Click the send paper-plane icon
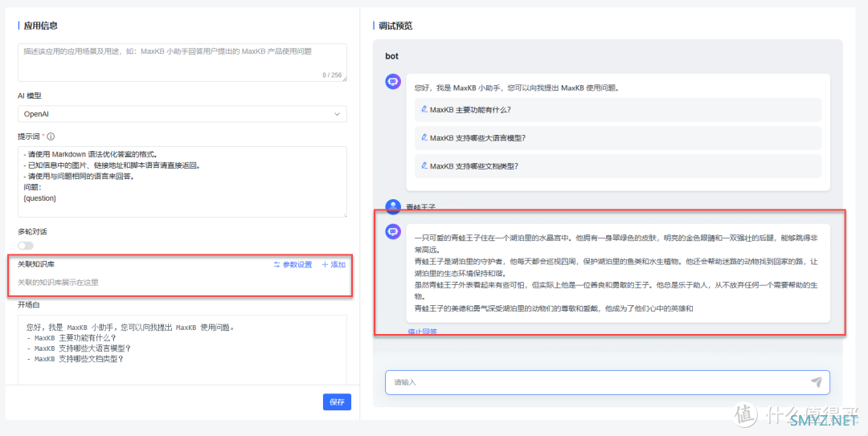Image resolution: width=868 pixels, height=436 pixels. [816, 381]
